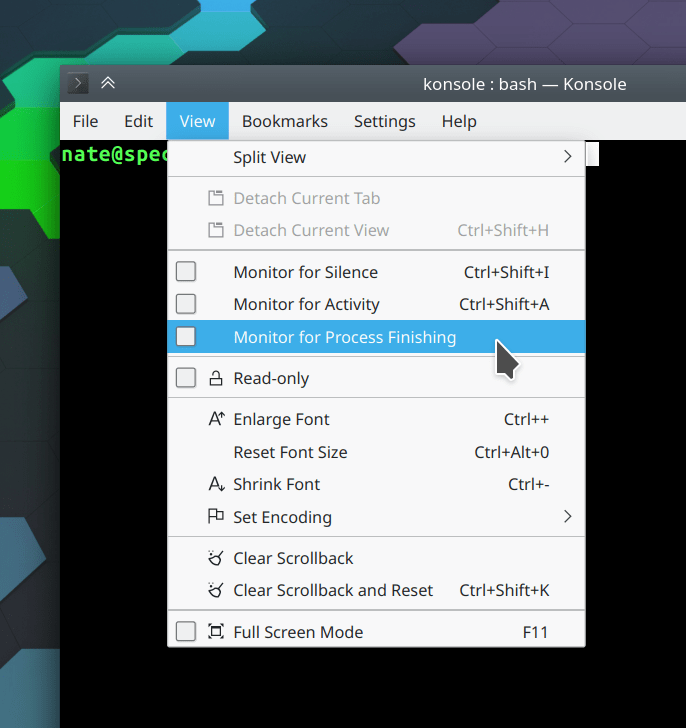The width and height of the screenshot is (686, 728).
Task: Enable the Monitor for Silence checkbox
Action: tap(186, 272)
